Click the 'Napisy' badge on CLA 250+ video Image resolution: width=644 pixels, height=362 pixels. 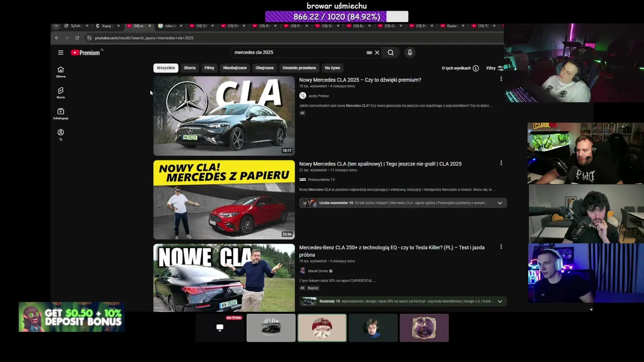point(313,288)
